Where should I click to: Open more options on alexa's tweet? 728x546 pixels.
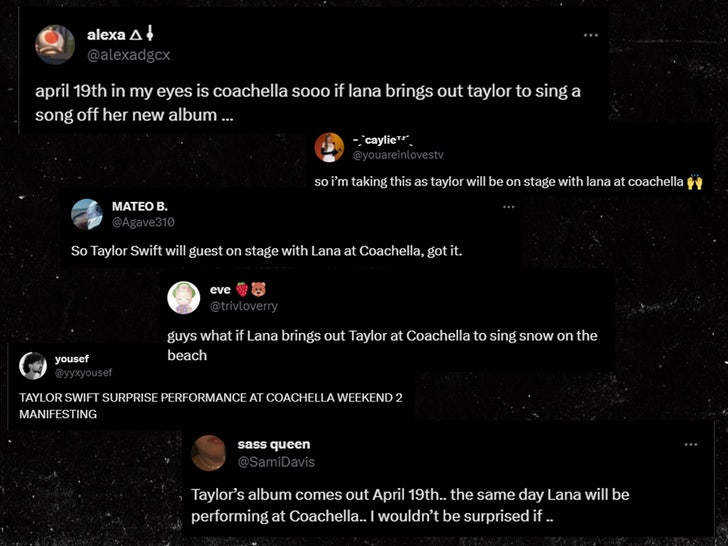tap(591, 35)
